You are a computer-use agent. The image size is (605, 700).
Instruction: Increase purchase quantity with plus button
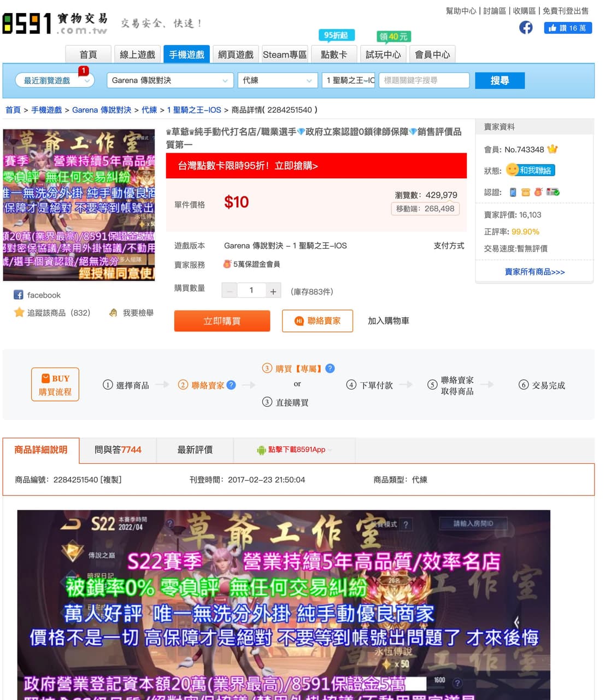273,291
